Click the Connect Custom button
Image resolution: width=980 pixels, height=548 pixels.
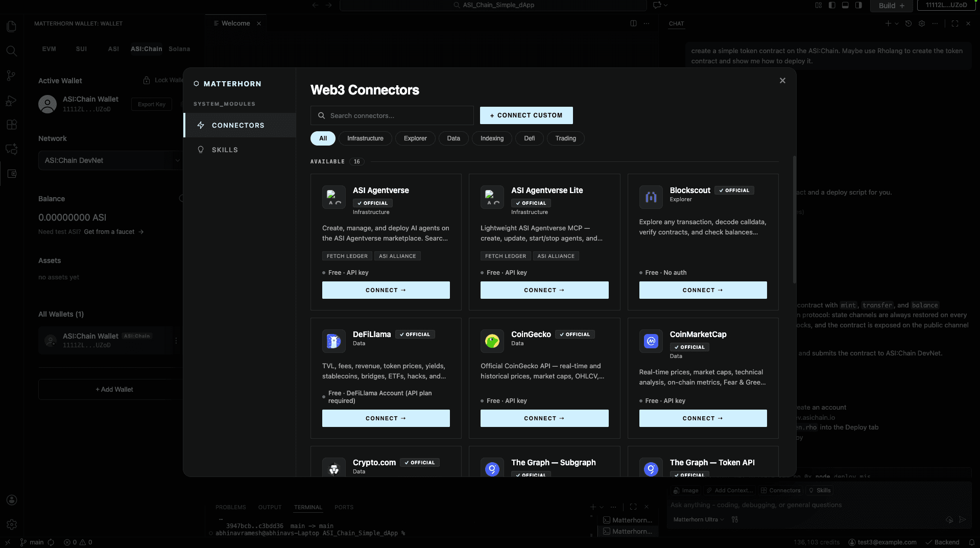click(x=526, y=115)
